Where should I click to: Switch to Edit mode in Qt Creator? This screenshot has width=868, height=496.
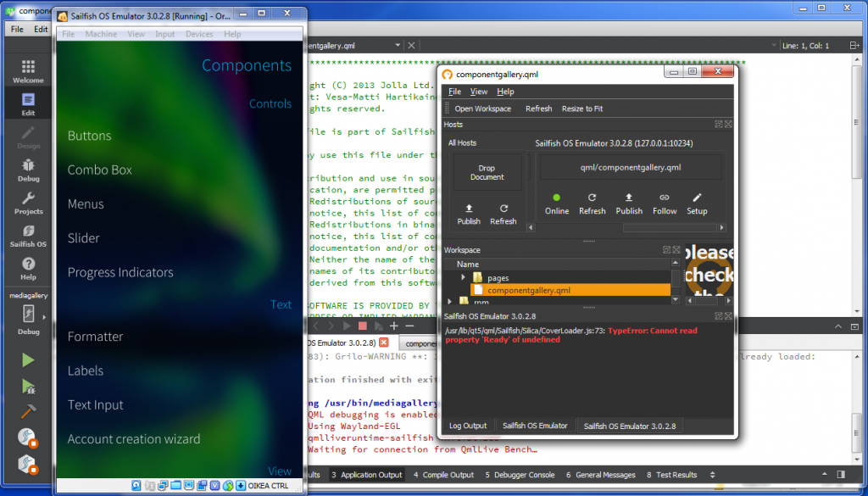click(x=28, y=104)
